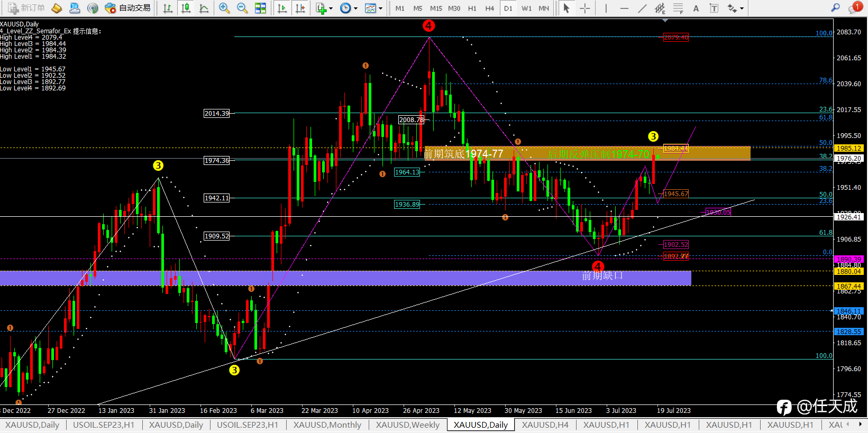Select the W1 timeframe
Screen dimensions: 868x433
tap(526, 8)
